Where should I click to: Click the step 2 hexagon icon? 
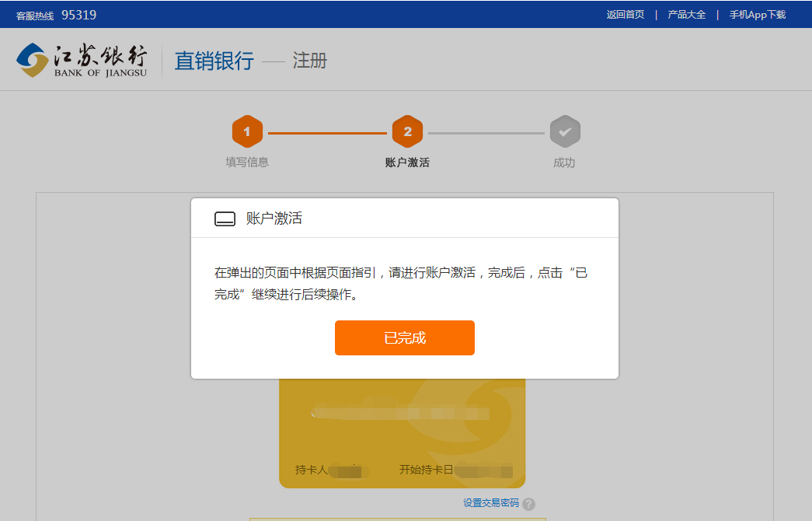407,131
